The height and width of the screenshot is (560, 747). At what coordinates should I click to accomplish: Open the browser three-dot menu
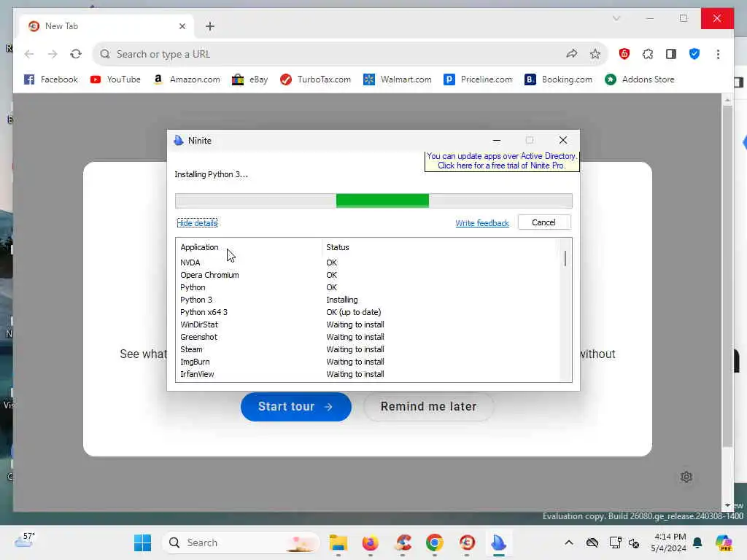point(718,54)
